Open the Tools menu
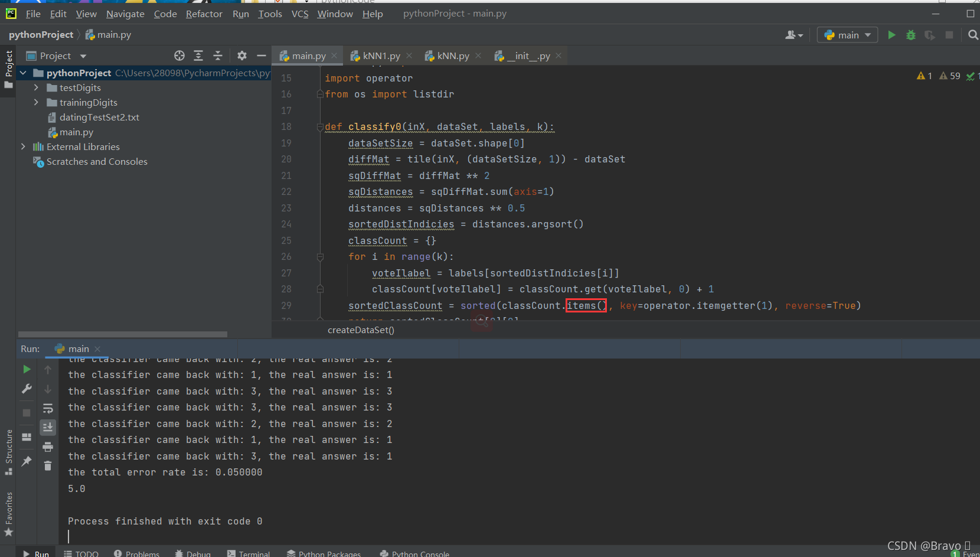This screenshot has width=980, height=557. pyautogui.click(x=270, y=14)
